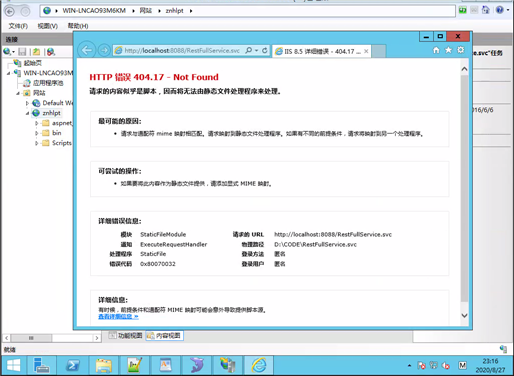This screenshot has width=514, height=376.
Task: Refresh the localhost page in IE
Action: pyautogui.click(x=265, y=50)
